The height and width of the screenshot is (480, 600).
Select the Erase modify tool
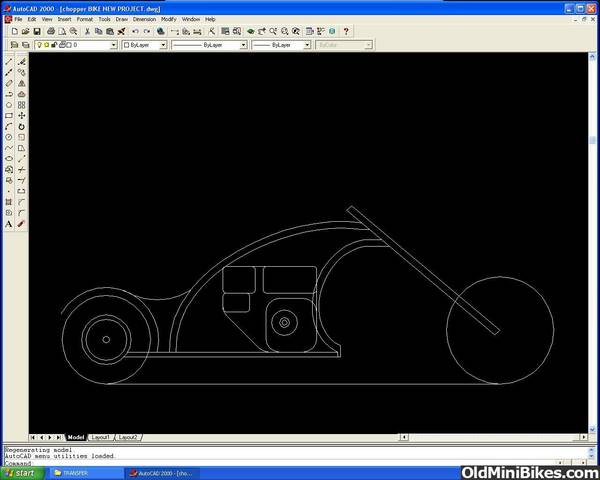[21, 62]
